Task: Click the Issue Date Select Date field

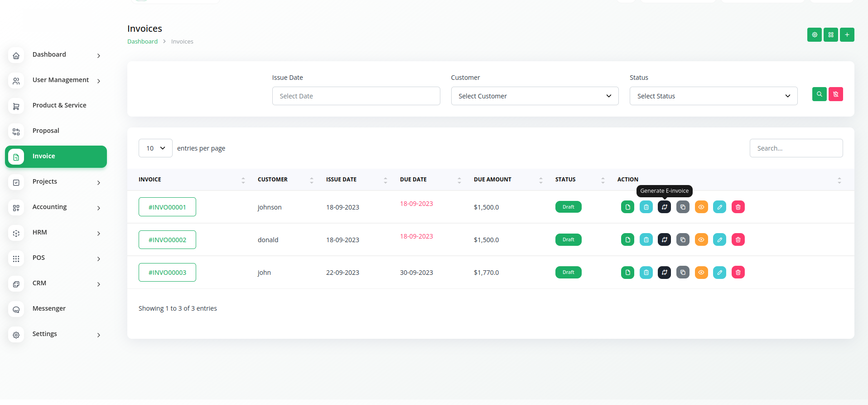Action: pyautogui.click(x=356, y=96)
